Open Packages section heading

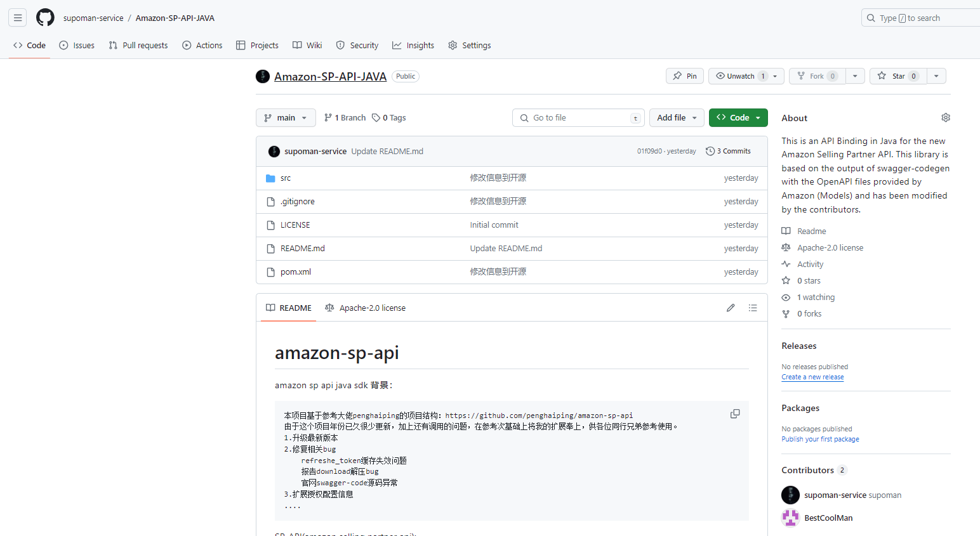pos(800,408)
